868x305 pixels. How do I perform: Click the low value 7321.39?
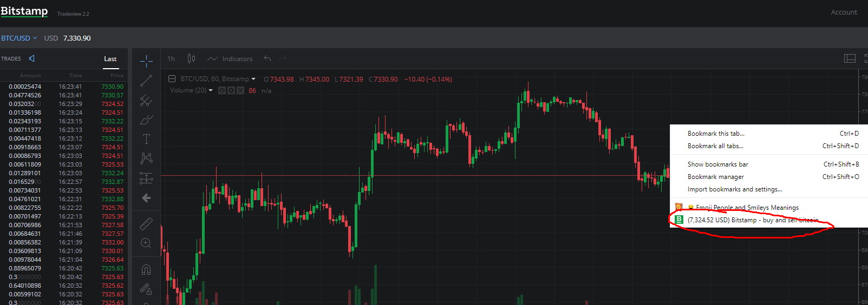[x=351, y=79]
